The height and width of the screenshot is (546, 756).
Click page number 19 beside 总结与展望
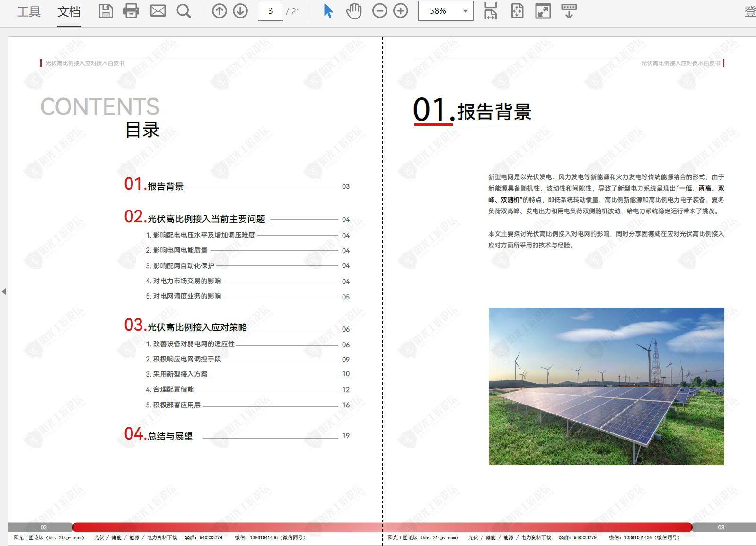coord(346,436)
